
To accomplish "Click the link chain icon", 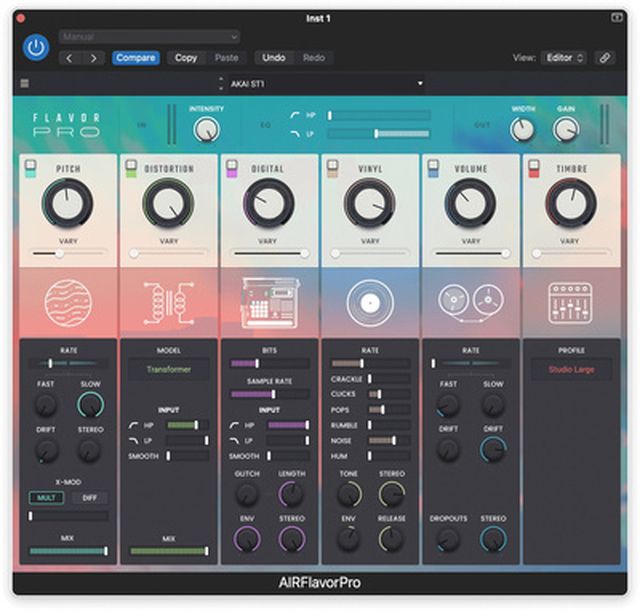I will click(605, 58).
